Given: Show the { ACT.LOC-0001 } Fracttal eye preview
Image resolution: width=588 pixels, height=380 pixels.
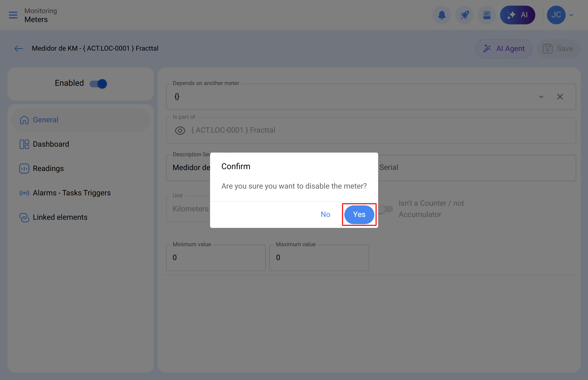Looking at the screenshot, I should [x=180, y=130].
